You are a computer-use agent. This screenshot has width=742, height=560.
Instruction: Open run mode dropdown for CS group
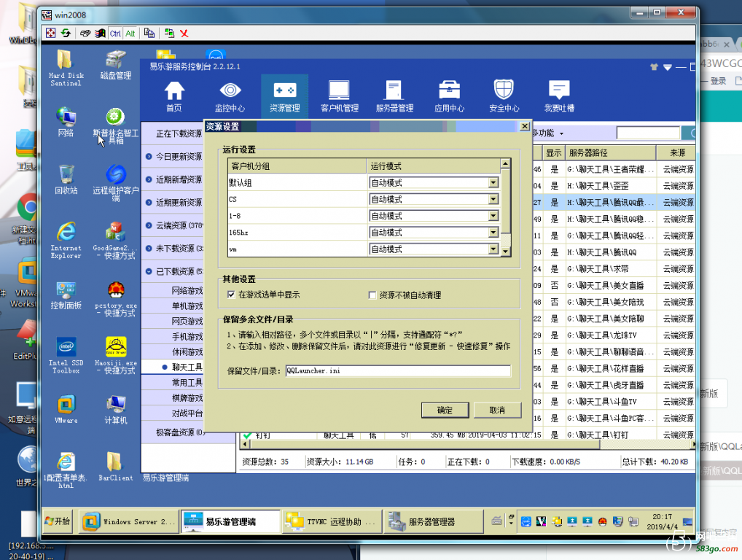(x=493, y=199)
